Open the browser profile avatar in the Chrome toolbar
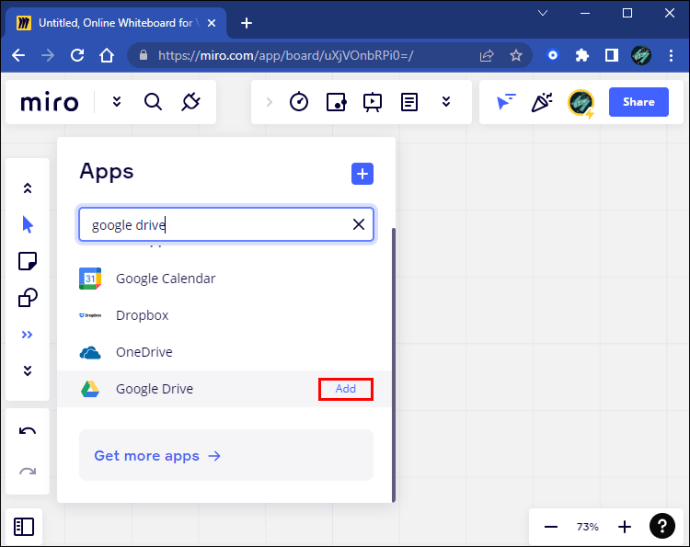 pyautogui.click(x=641, y=55)
